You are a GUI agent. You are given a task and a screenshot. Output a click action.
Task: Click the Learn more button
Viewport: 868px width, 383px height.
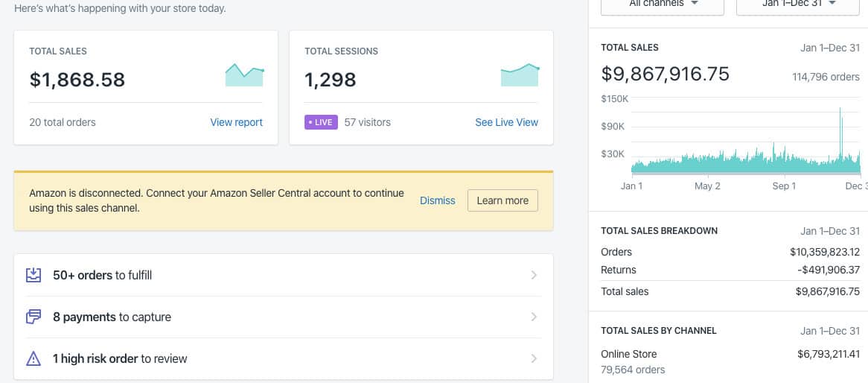click(x=502, y=200)
